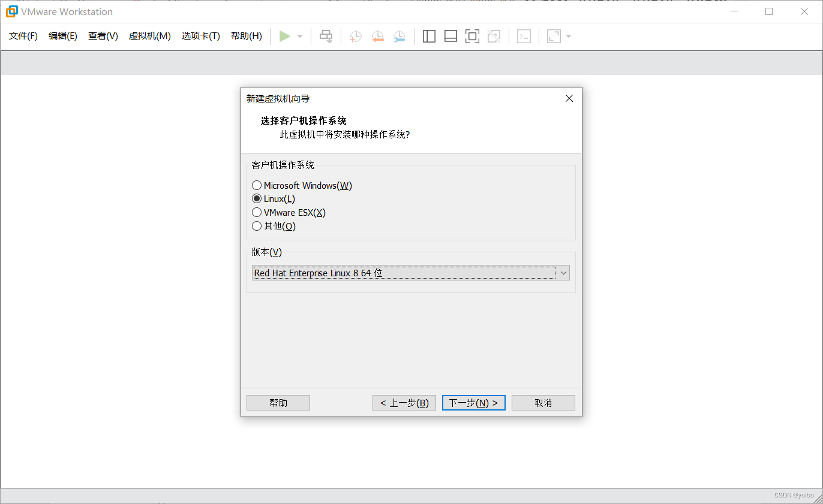The image size is (823, 504).
Task: Open the 选项卡(T) menu
Action: [201, 36]
